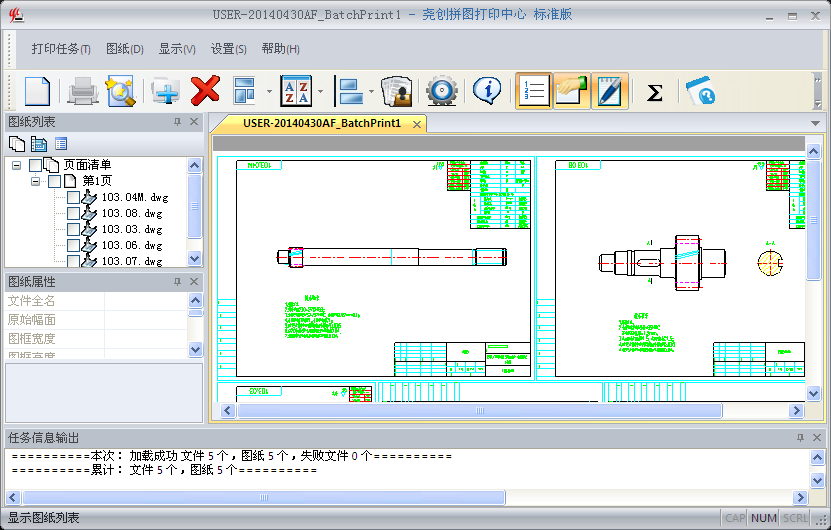Click the printer icon in toolbar
The width and height of the screenshot is (831, 530).
click(83, 91)
